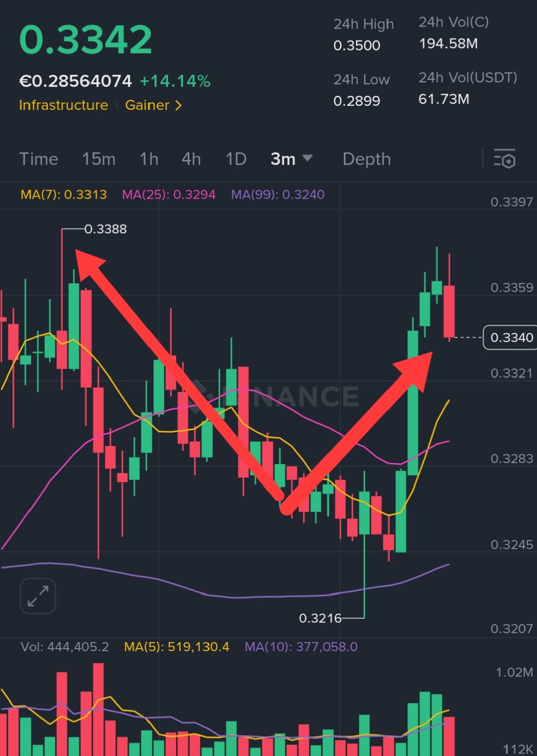Tap volume MA(5): 519,130.4 label
537x756 pixels.
pos(176,647)
